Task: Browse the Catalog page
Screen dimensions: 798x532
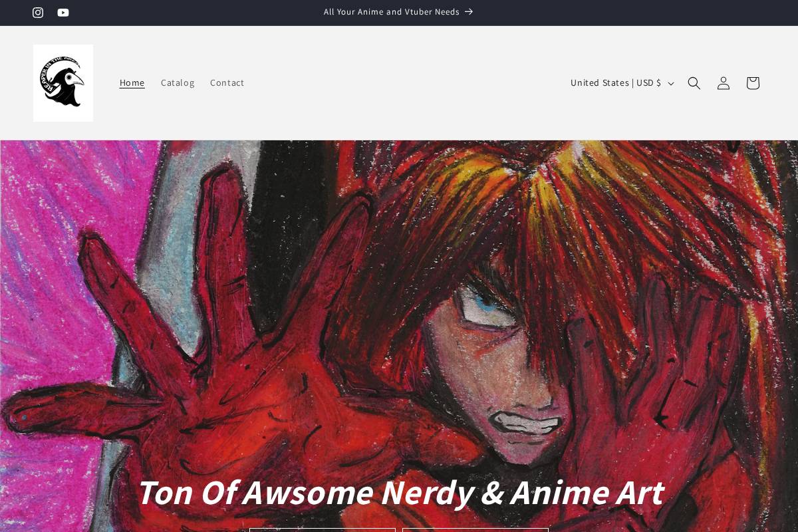Action: point(178,82)
